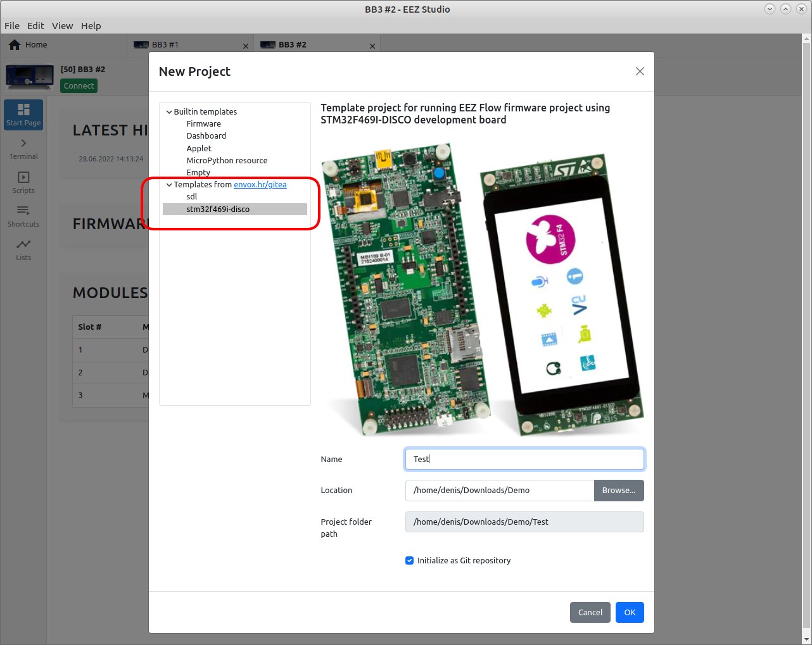This screenshot has height=645, width=812.
Task: Click the green Connect button
Action: tap(79, 85)
